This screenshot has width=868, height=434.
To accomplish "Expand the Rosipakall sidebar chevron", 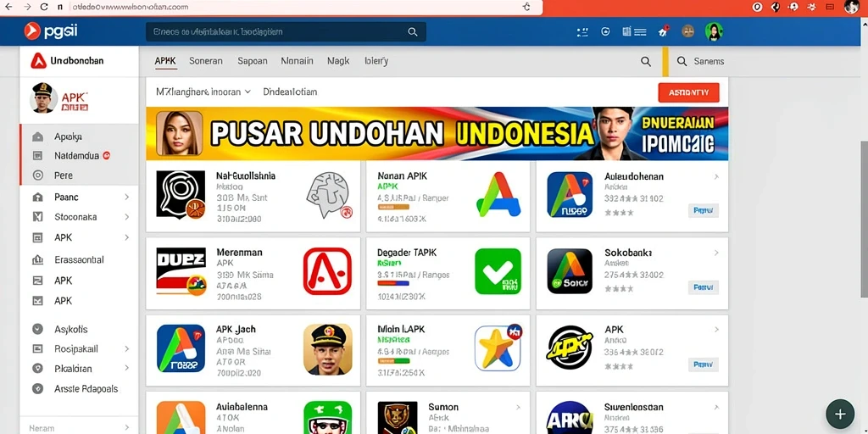I will (x=127, y=348).
